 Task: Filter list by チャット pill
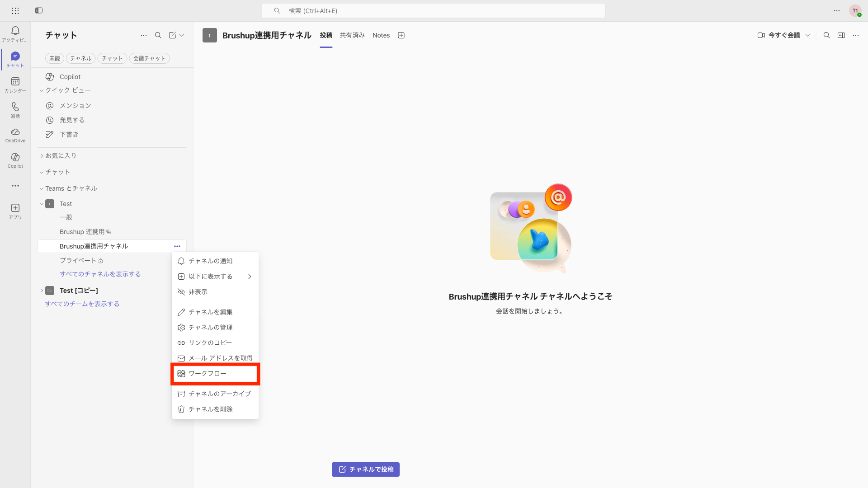[112, 58]
